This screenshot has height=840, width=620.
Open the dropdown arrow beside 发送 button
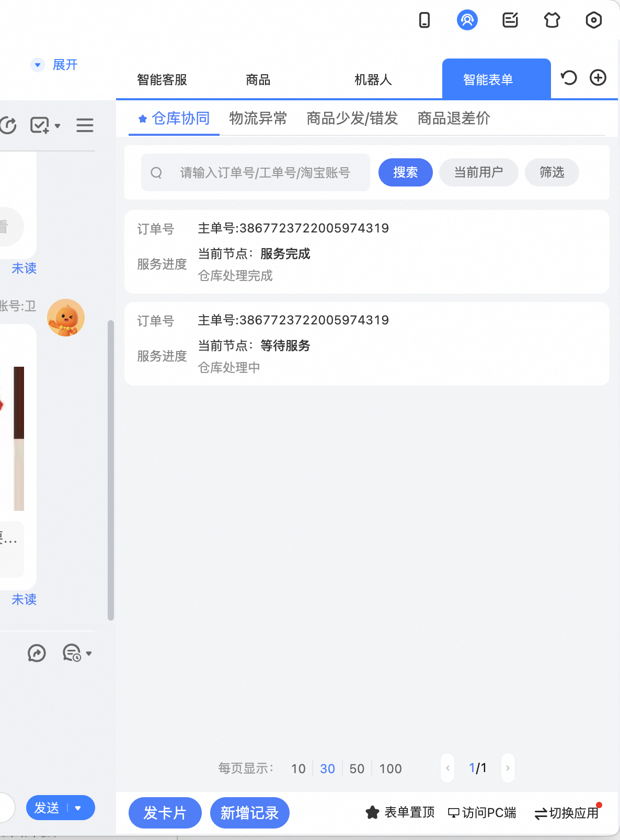(78, 808)
